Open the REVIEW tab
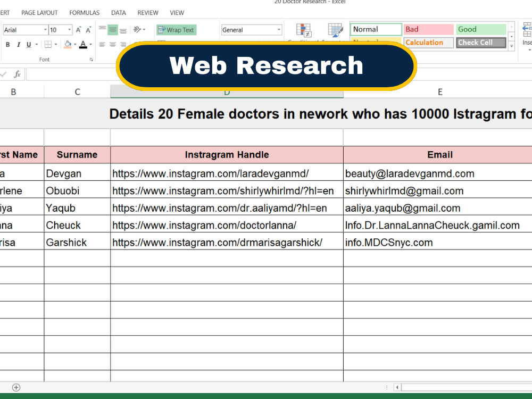 tap(147, 13)
